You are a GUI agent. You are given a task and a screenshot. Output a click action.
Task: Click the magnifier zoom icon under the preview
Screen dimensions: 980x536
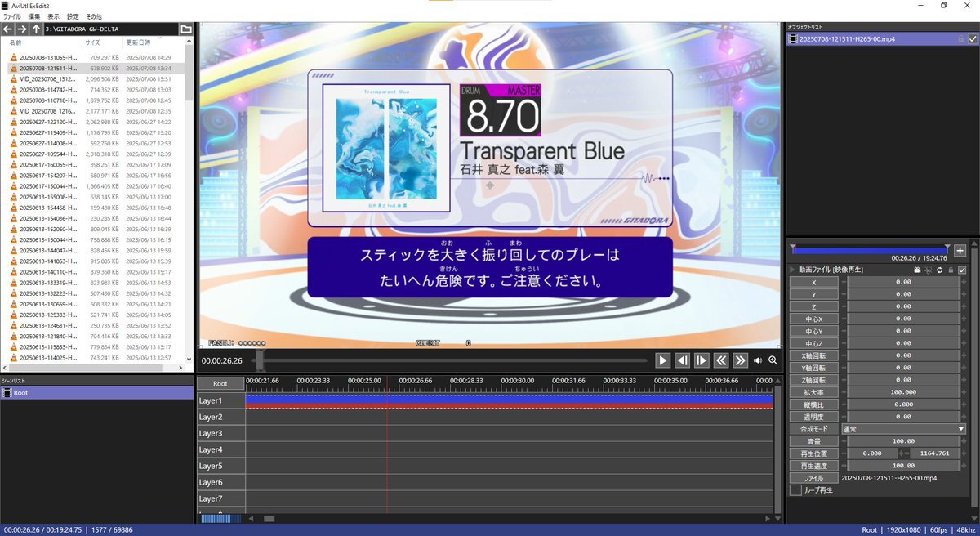point(773,360)
